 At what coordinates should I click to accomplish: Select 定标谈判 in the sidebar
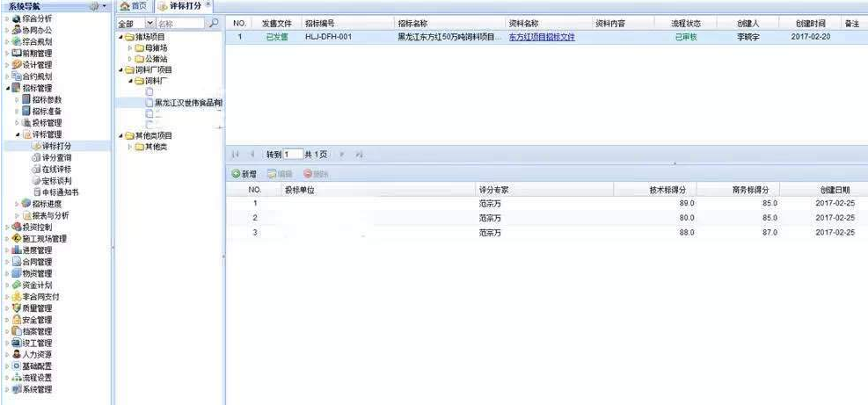(x=56, y=180)
